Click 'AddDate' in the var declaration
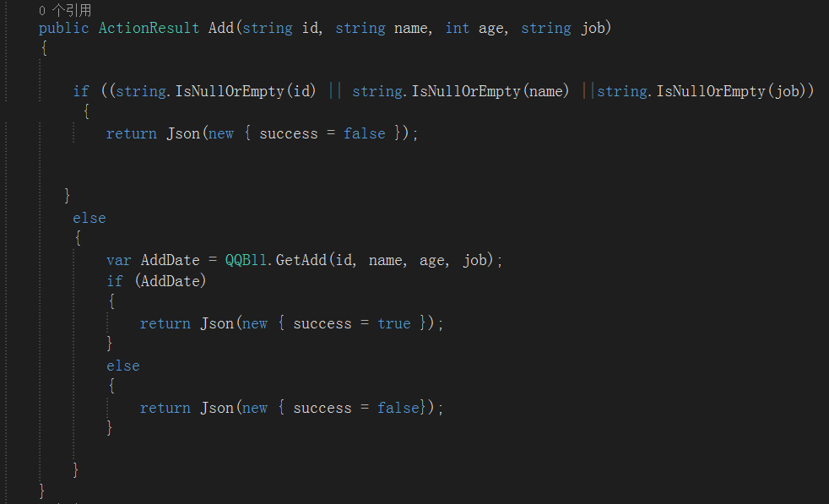 [x=171, y=260]
